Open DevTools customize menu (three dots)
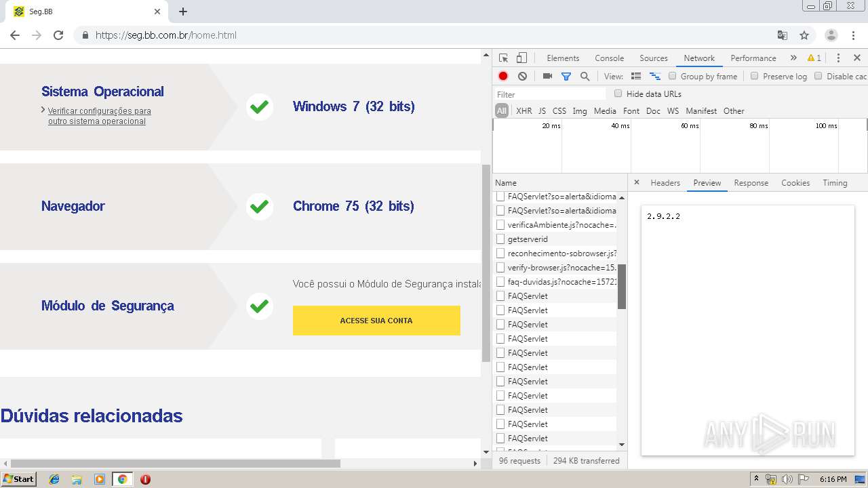Screen dimensions: 868x488 pyautogui.click(x=838, y=58)
